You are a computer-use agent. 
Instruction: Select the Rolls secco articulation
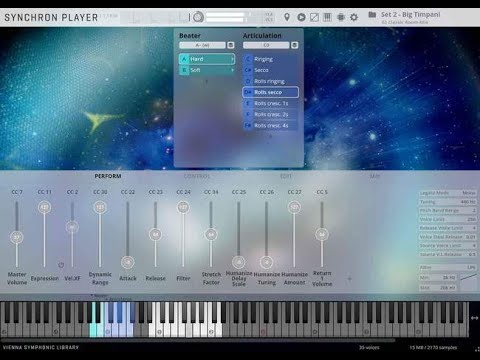(270, 92)
